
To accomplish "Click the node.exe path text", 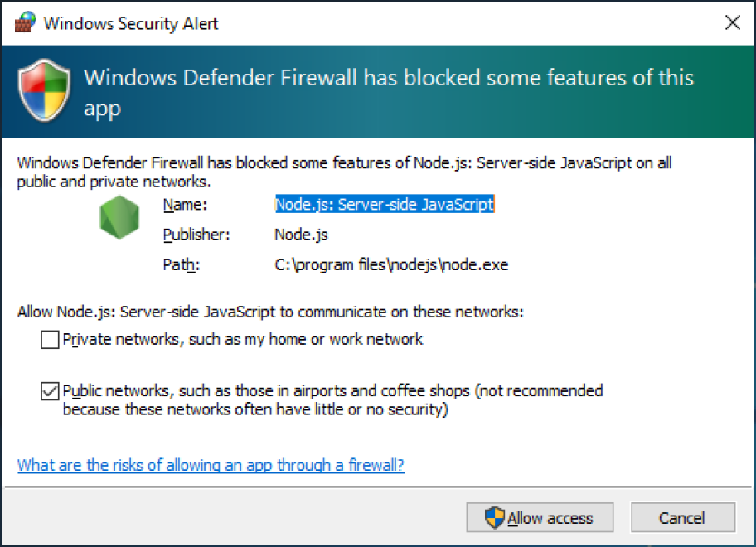I will click(391, 264).
